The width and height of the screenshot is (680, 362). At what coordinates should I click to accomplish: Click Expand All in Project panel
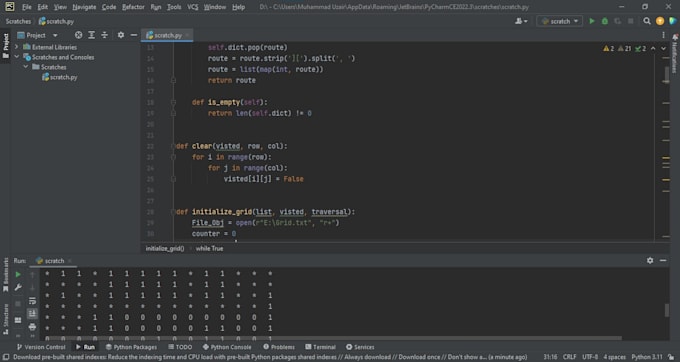click(92, 35)
